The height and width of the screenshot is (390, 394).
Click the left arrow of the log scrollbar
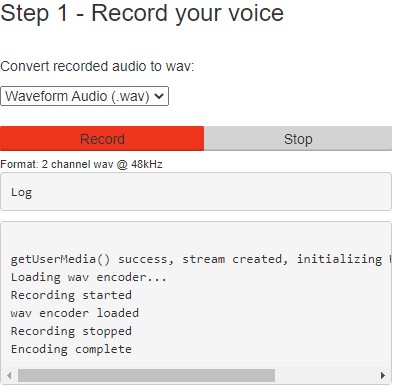[9, 375]
